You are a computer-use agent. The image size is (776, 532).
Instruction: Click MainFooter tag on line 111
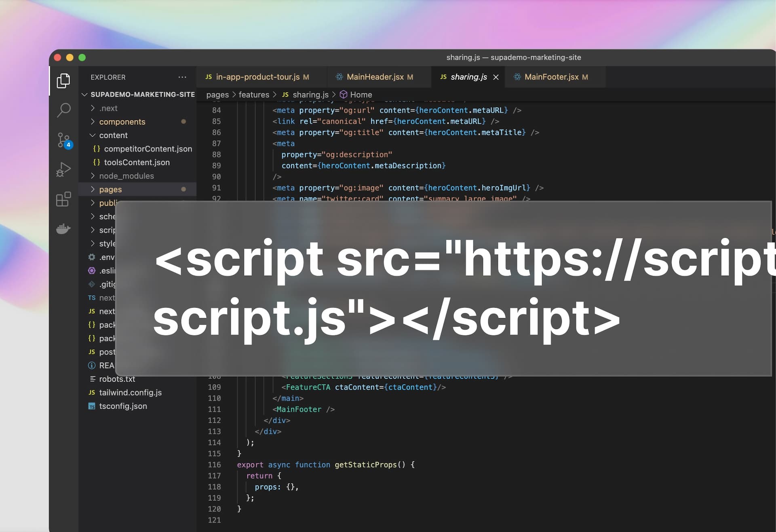pos(299,410)
